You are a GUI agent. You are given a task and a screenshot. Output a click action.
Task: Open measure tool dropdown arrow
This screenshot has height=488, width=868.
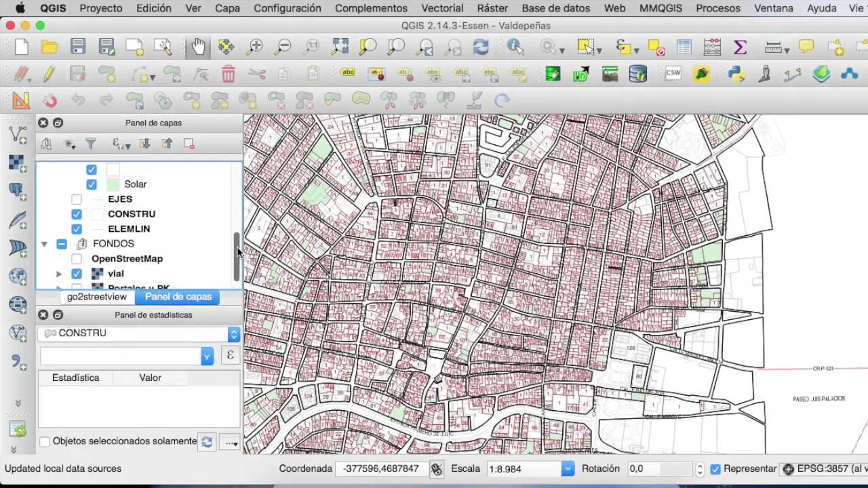(787, 49)
